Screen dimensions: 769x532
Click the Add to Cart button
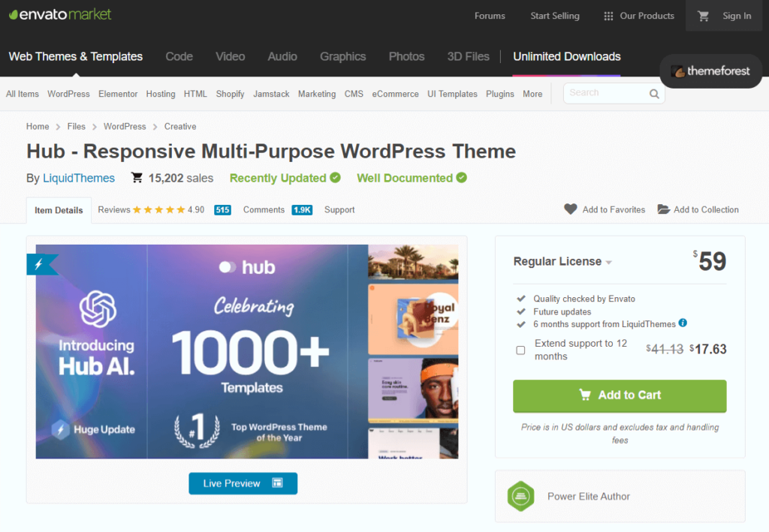click(620, 396)
